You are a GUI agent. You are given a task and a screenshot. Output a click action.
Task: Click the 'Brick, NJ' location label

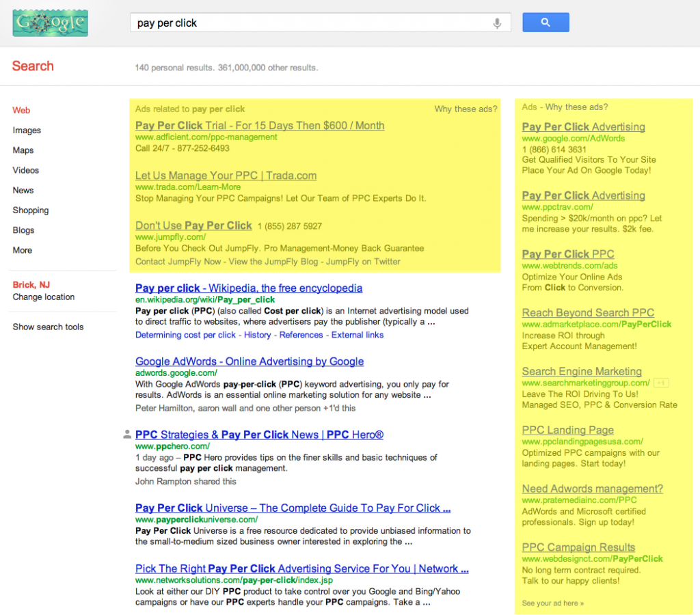point(31,285)
